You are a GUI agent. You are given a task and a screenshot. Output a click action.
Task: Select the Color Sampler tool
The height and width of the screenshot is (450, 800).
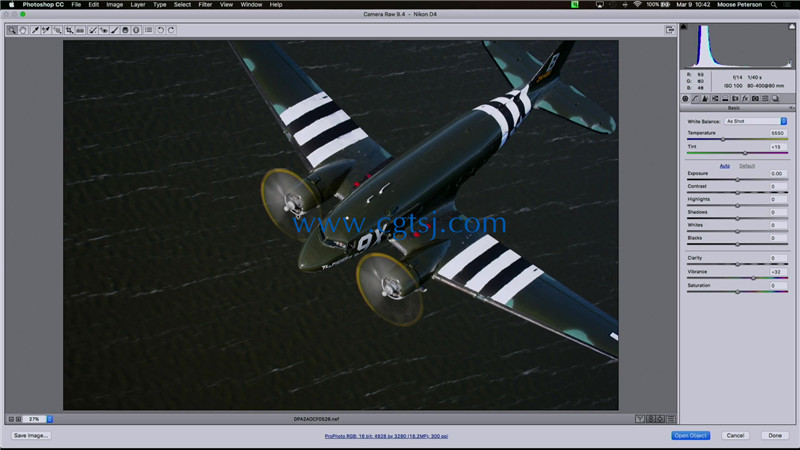tap(46, 30)
